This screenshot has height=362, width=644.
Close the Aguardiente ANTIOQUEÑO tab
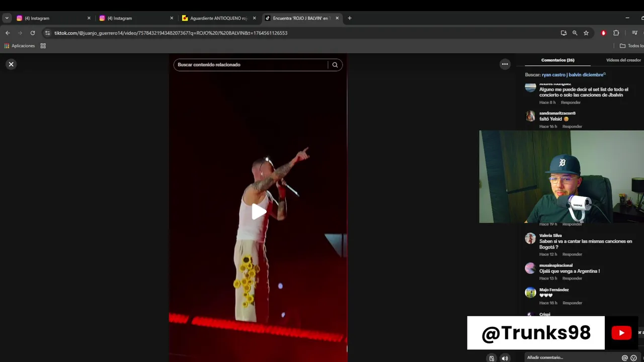(254, 18)
